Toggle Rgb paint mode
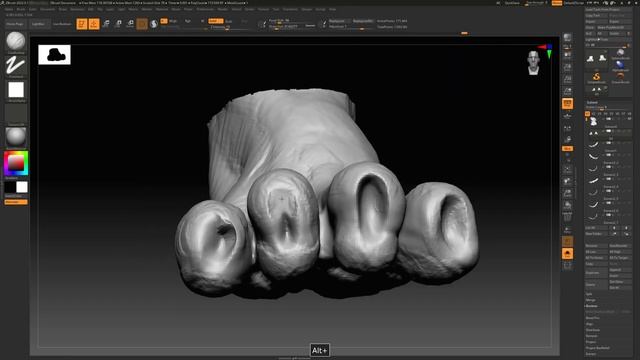The image size is (640, 360). (x=188, y=21)
